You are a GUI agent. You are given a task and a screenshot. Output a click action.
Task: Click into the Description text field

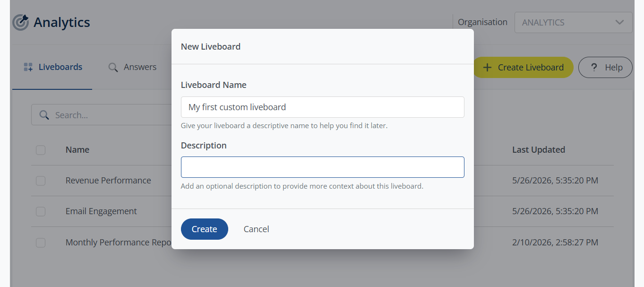323,167
